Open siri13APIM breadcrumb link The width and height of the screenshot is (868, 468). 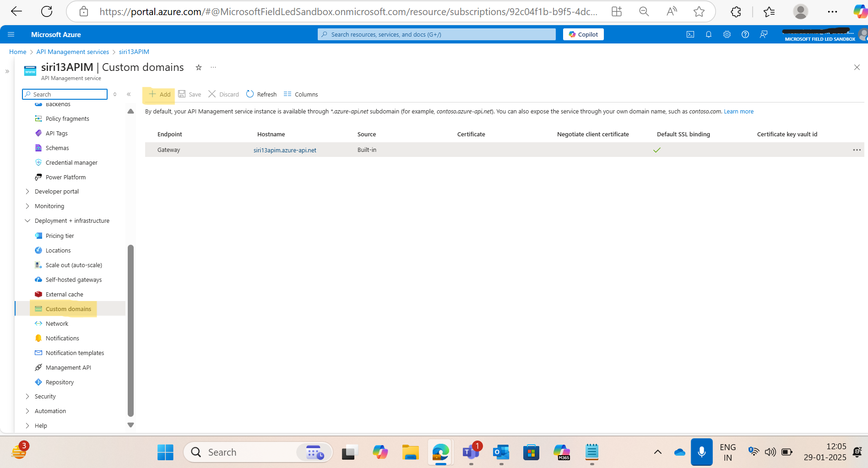134,52
